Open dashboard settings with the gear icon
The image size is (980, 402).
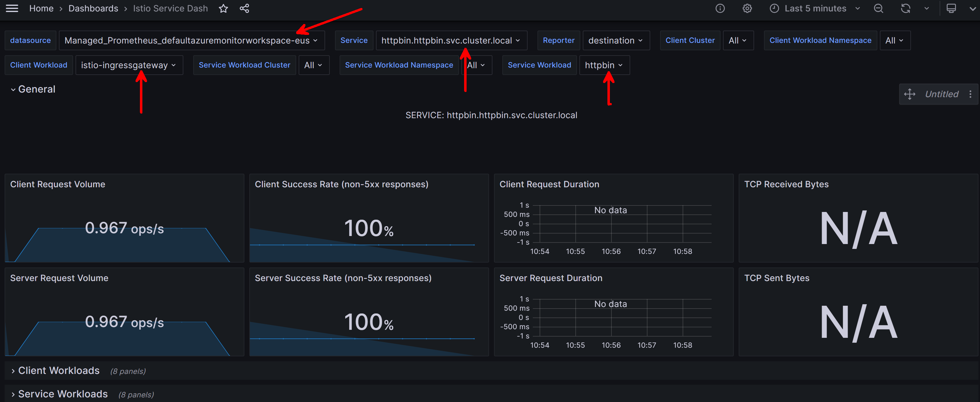(747, 8)
